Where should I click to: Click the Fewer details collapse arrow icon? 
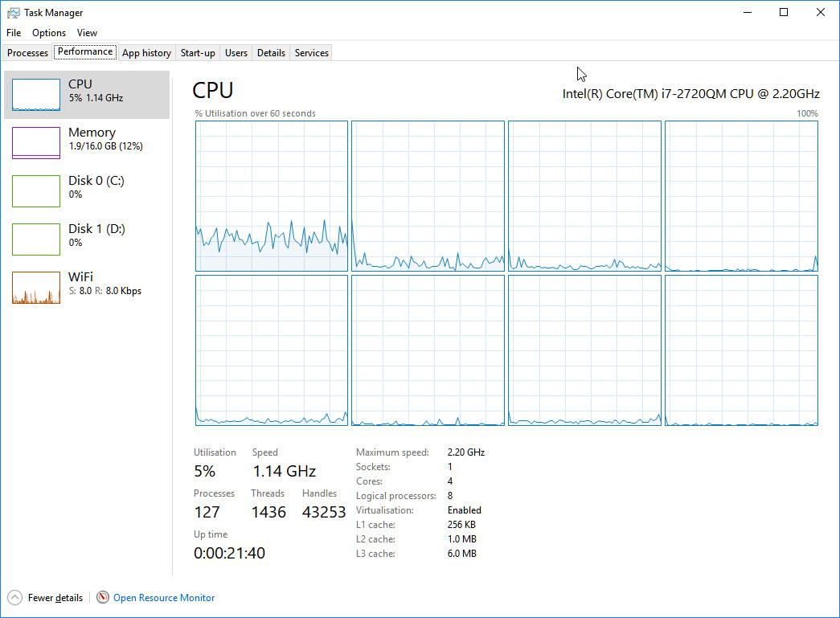tap(15, 597)
